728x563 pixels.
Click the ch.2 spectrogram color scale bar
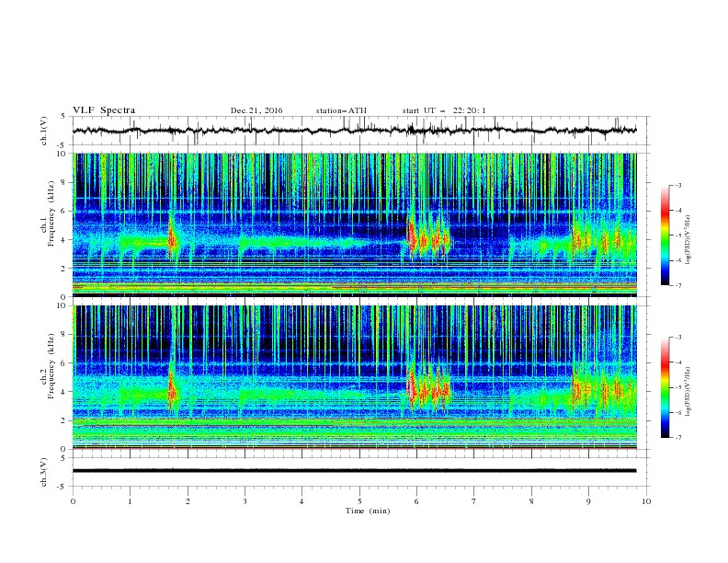[x=665, y=387]
